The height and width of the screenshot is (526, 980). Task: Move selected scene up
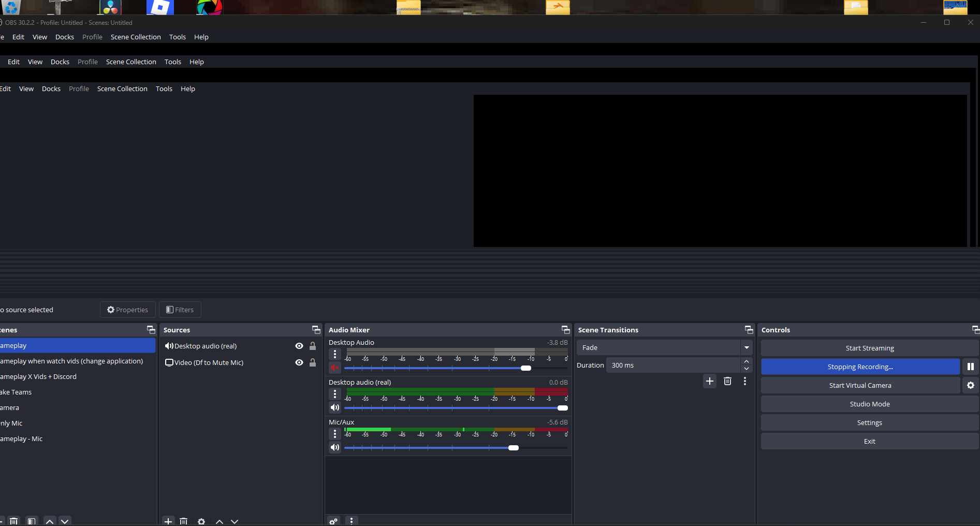50,521
